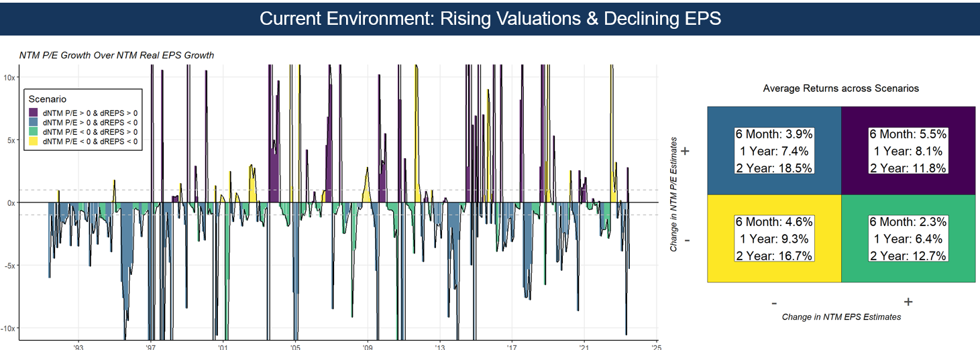Click the chart subtitle 'NTM P/E Growth Over NTM Real EPS Growth'
This screenshot has height=350, width=980.
pyautogui.click(x=117, y=55)
